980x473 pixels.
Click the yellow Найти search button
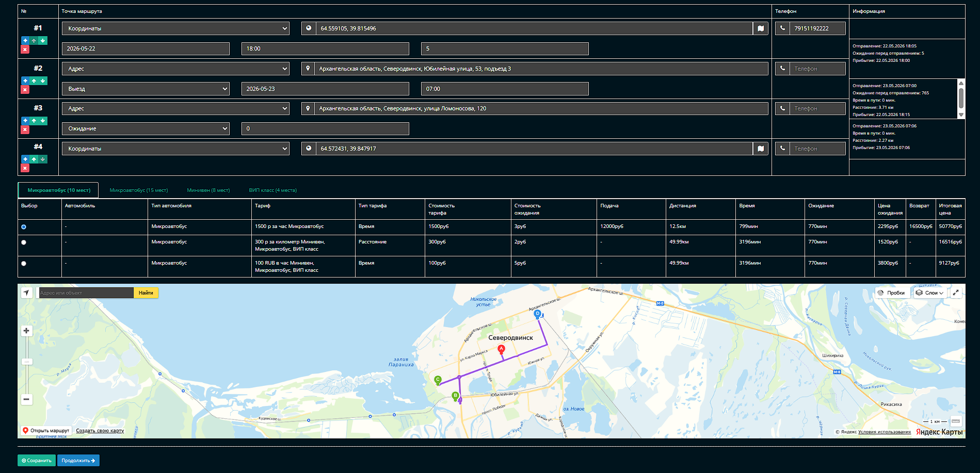click(146, 293)
